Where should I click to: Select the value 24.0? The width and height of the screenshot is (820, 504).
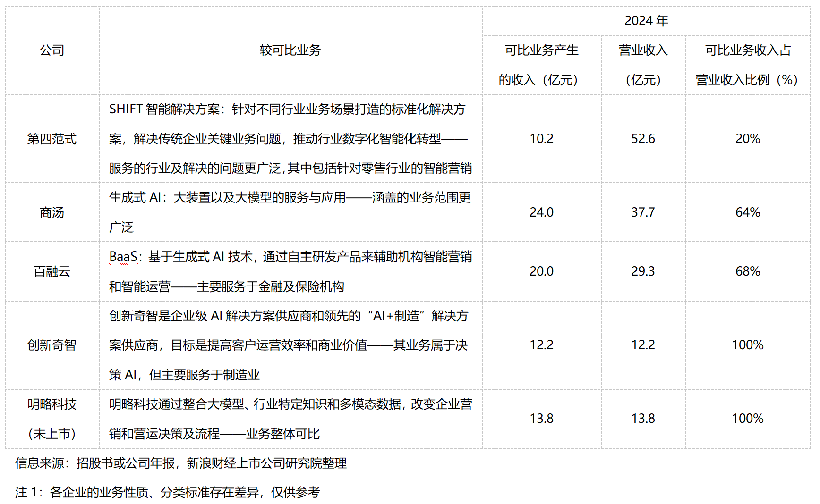pyautogui.click(x=541, y=212)
